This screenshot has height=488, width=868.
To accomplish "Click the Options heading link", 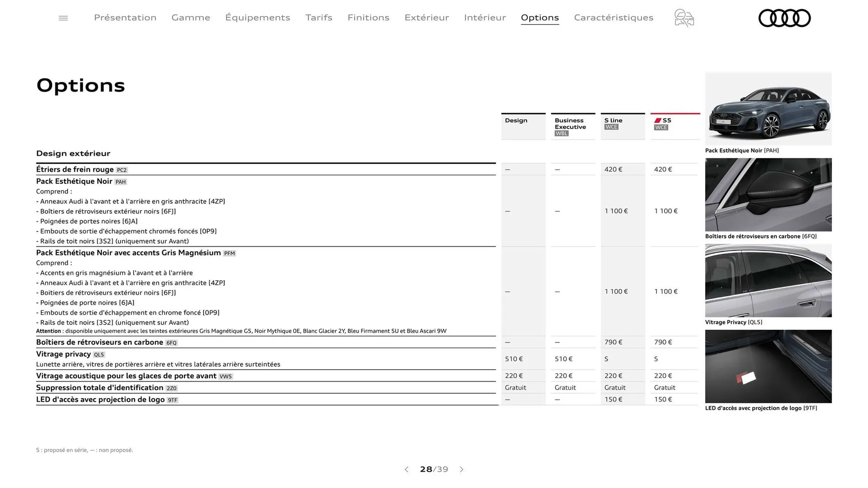I will (540, 18).
